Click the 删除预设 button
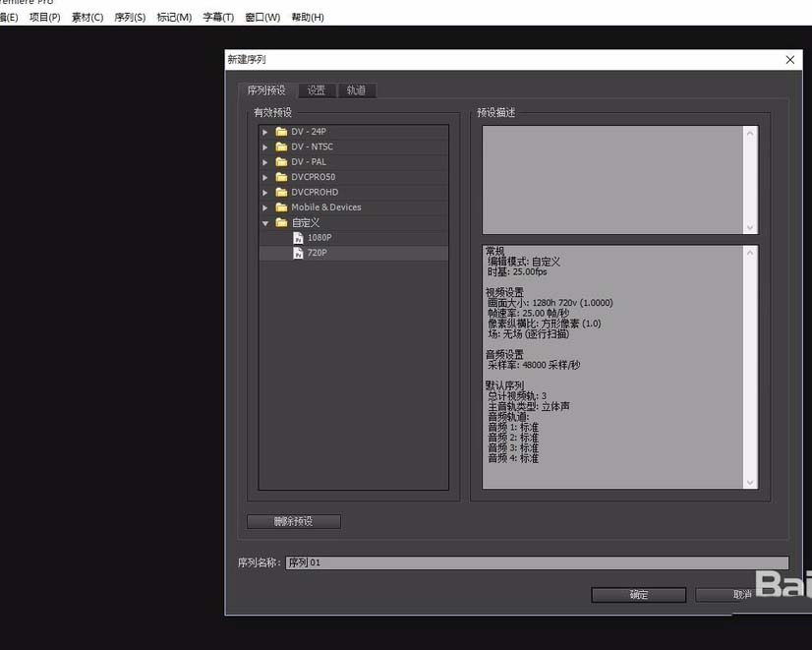812x650 pixels. [x=294, y=521]
